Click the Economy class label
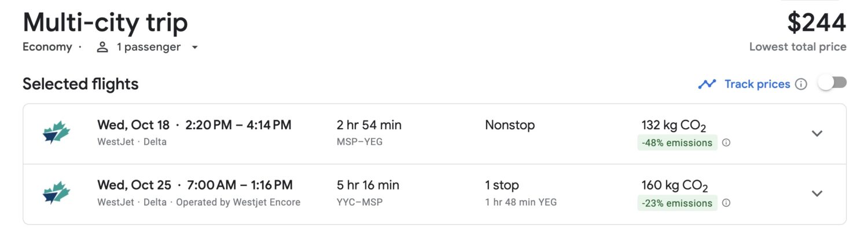The image size is (868, 241). tap(47, 47)
